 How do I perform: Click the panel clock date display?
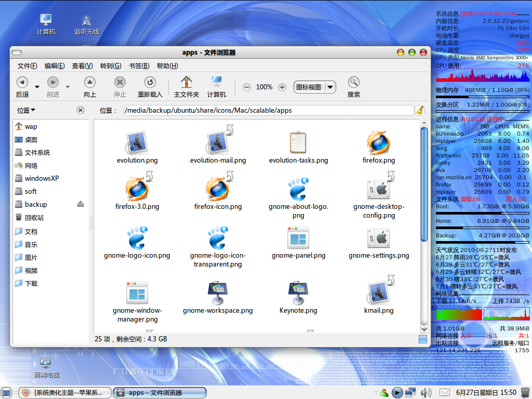click(486, 393)
